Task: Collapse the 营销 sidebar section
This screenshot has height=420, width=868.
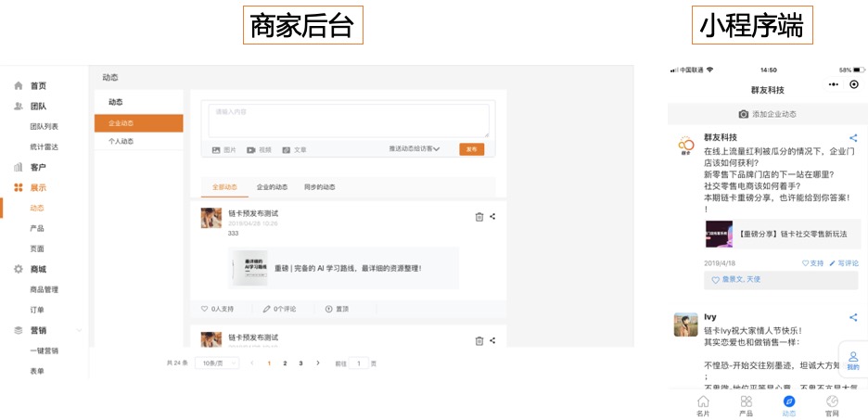Action: (x=79, y=331)
